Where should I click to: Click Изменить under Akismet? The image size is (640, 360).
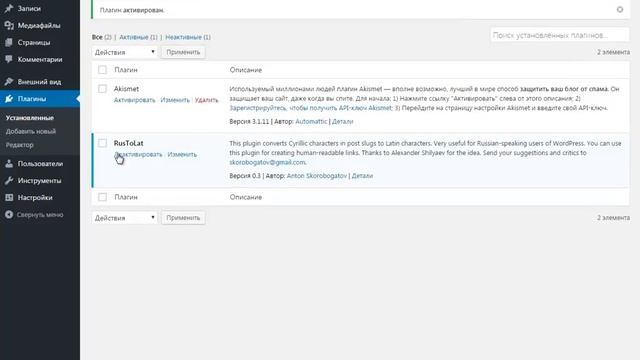[175, 100]
